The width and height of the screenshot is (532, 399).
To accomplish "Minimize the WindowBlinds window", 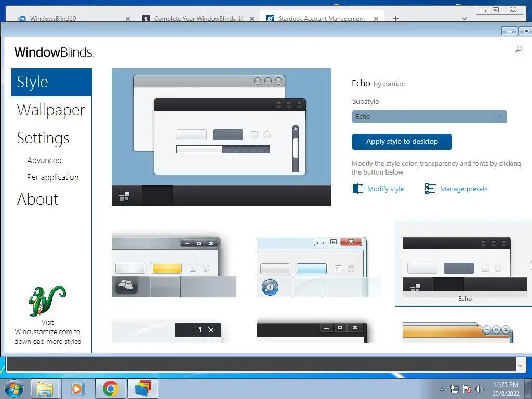I will click(509, 31).
